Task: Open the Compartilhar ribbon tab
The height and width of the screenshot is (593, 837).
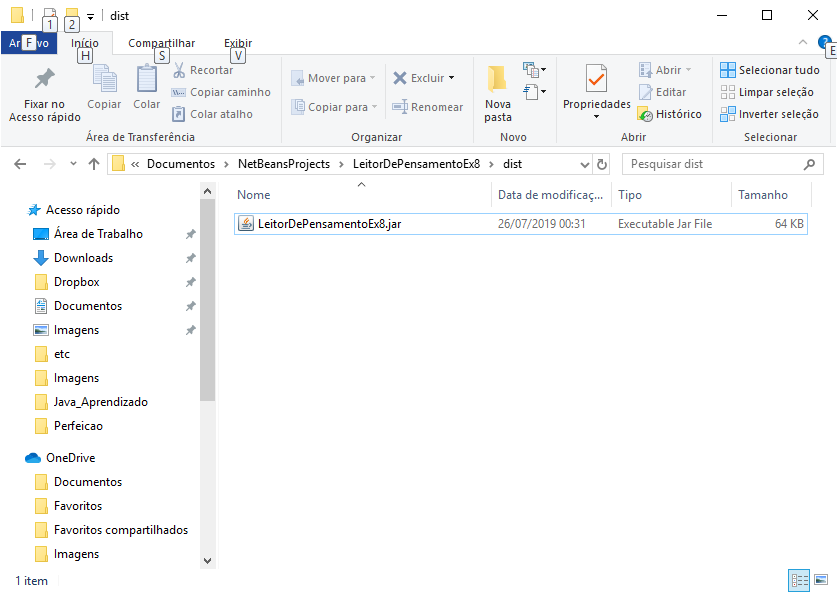Action: [161, 43]
